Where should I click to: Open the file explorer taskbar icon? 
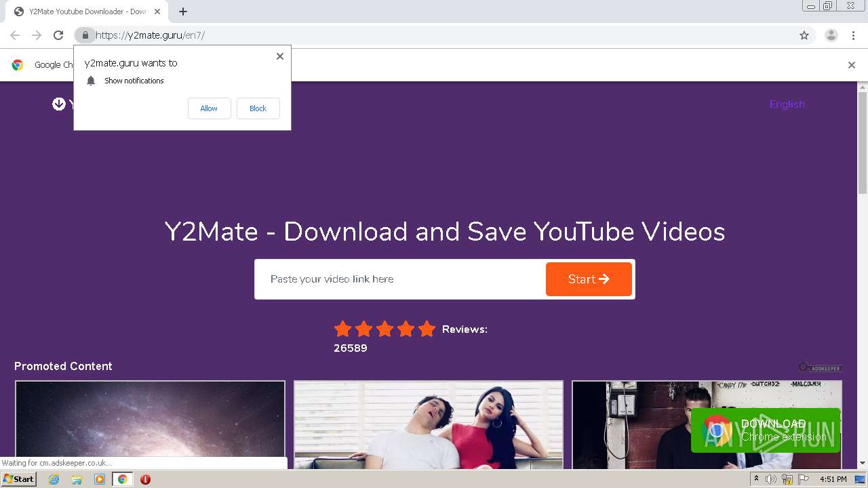pyautogui.click(x=77, y=479)
